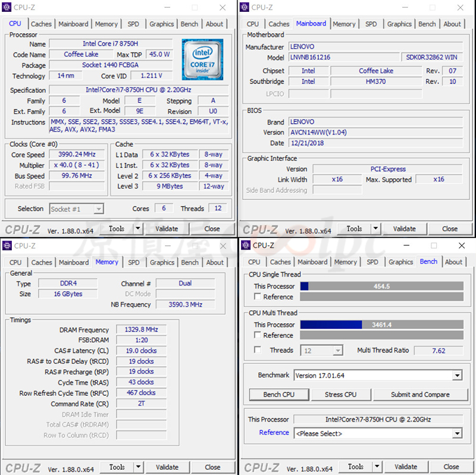Click Validate in the CPU window

[x=167, y=229]
